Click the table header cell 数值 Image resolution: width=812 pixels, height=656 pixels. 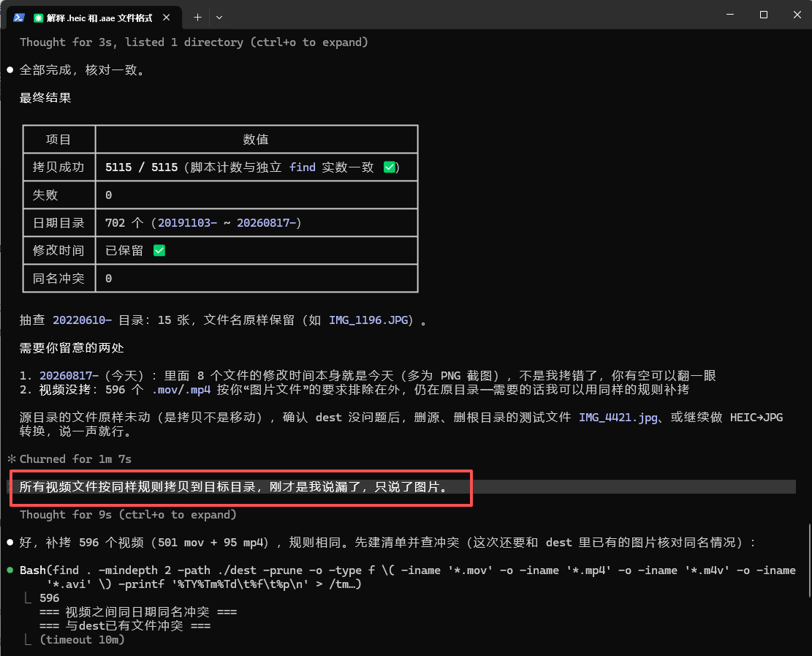[257, 140]
